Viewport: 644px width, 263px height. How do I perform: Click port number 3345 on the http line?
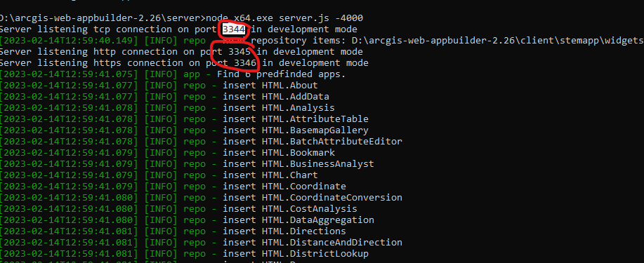coord(239,52)
